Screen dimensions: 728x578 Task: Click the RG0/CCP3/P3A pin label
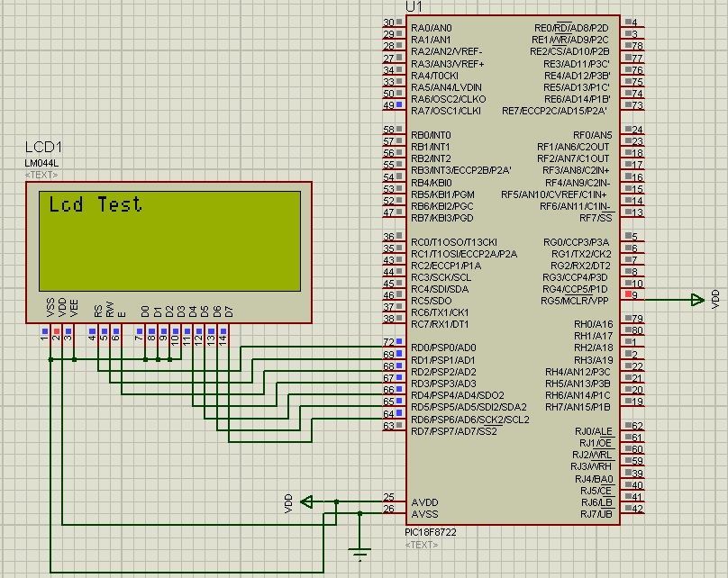click(x=576, y=242)
